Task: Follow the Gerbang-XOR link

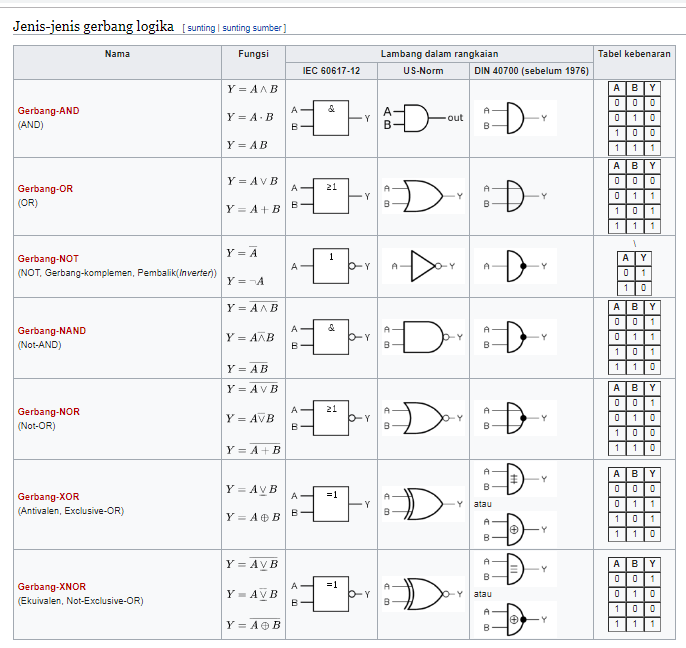Action: (49, 497)
